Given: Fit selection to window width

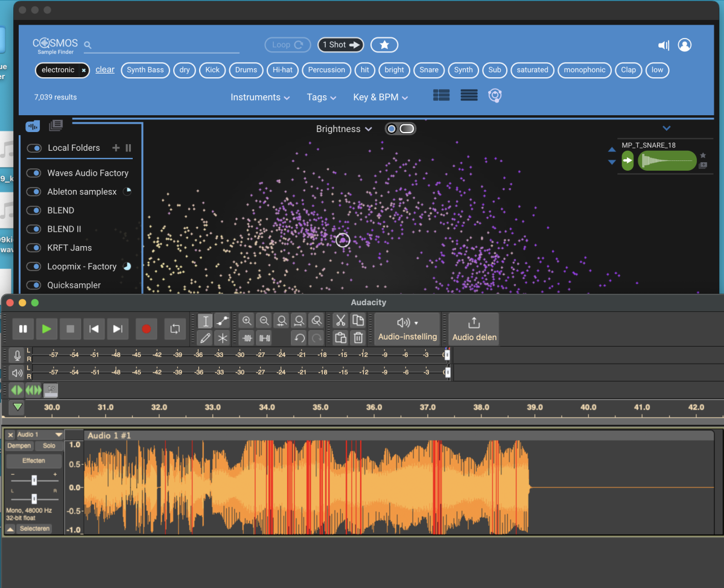Looking at the screenshot, I should click(x=281, y=321).
